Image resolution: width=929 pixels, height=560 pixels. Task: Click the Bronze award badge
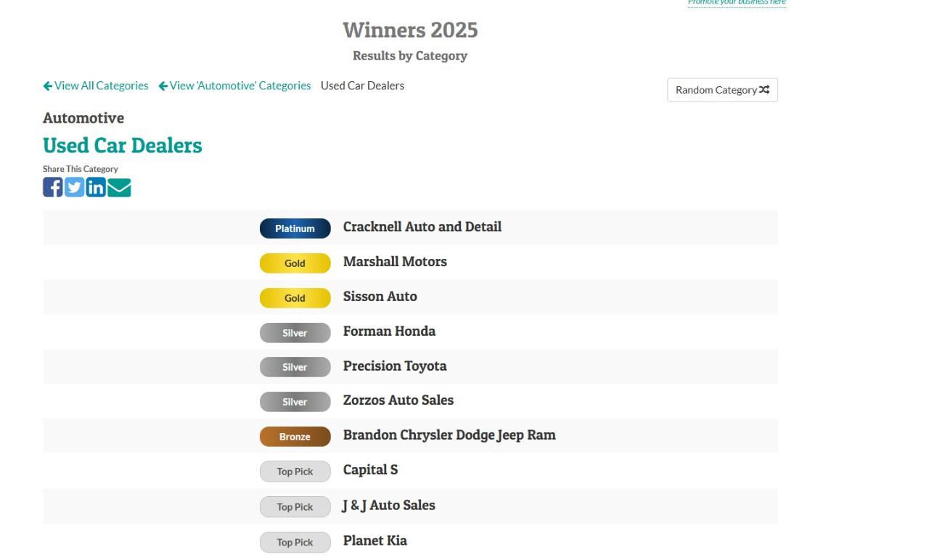coord(295,437)
